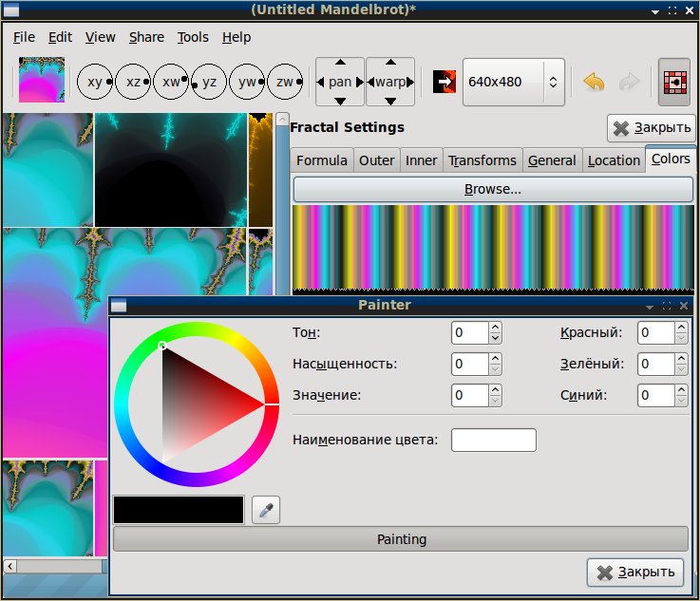Viewport: 700px width, 601px height.
Task: Pick a color with eyedropper icon
Action: click(266, 510)
